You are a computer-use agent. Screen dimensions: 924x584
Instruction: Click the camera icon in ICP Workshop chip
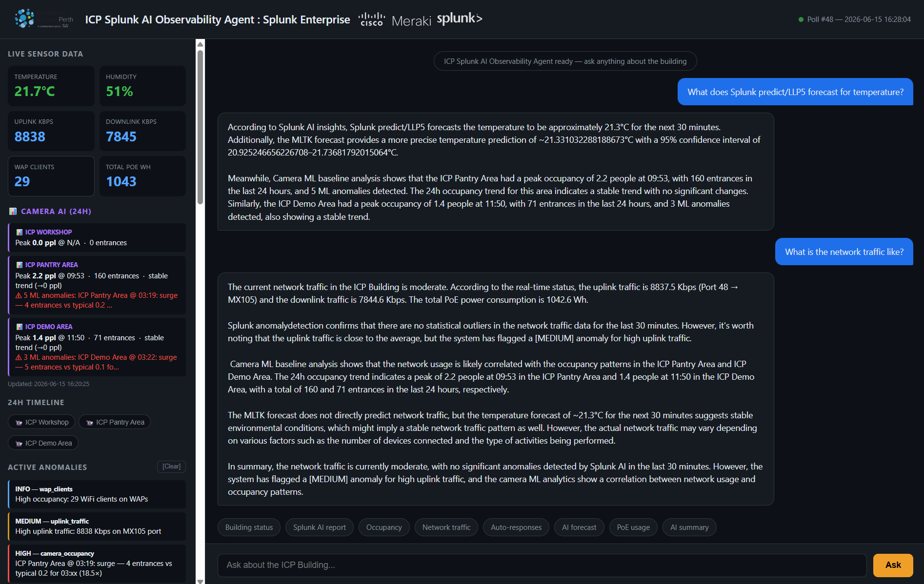click(x=19, y=423)
